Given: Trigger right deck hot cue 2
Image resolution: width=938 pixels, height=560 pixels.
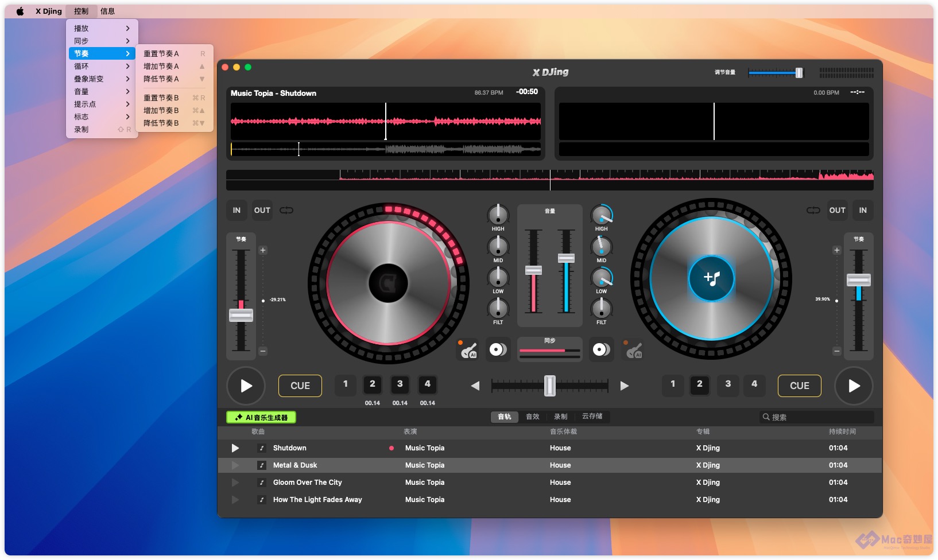Looking at the screenshot, I should 700,384.
